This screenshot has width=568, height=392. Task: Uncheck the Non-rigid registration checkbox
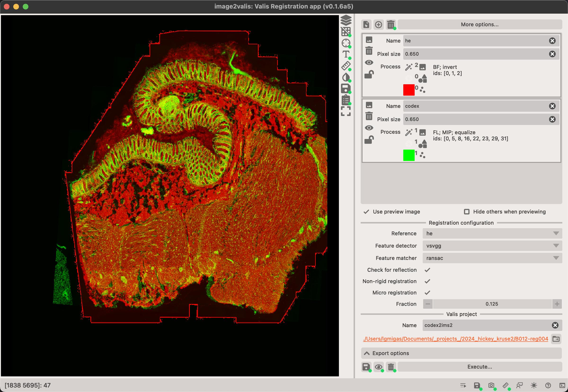(x=427, y=281)
